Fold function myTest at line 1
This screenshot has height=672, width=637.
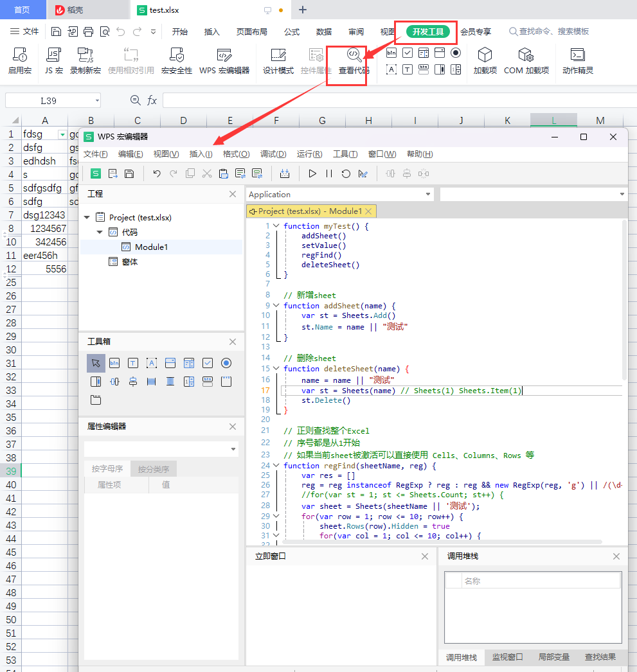276,226
